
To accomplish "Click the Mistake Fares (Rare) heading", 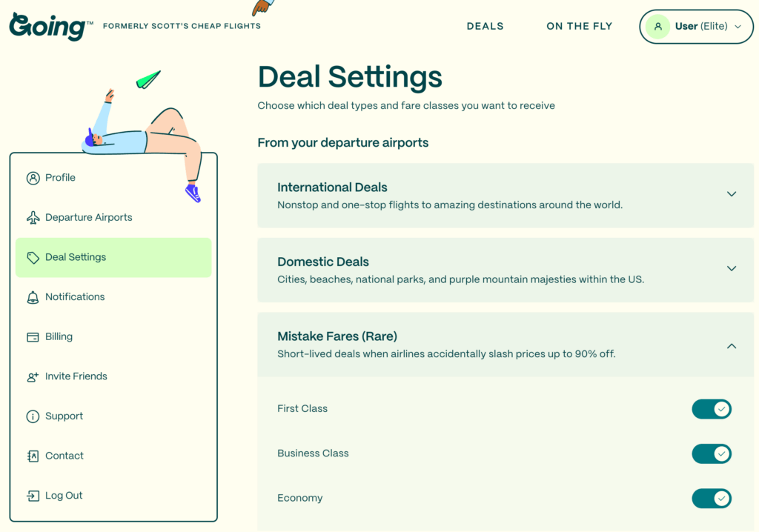I will pos(337,336).
